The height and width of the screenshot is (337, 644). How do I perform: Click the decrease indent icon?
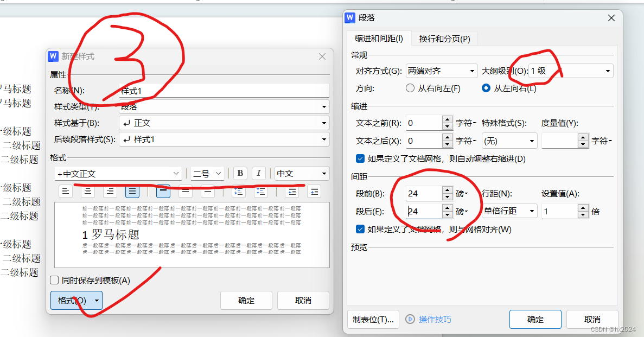pos(292,191)
